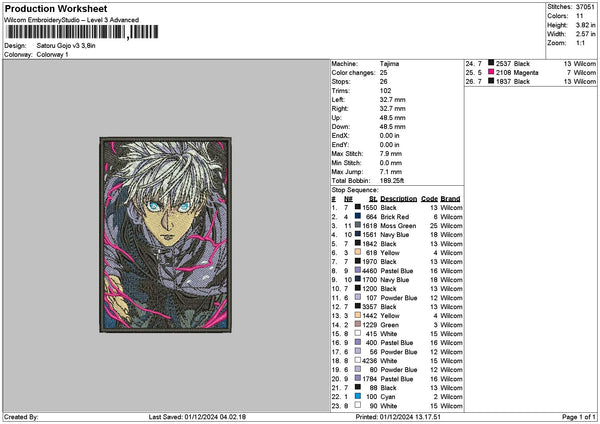Click the Yellow swatch with 618 stitches
Image resolution: width=600 pixels, height=424 pixels.
(x=358, y=252)
